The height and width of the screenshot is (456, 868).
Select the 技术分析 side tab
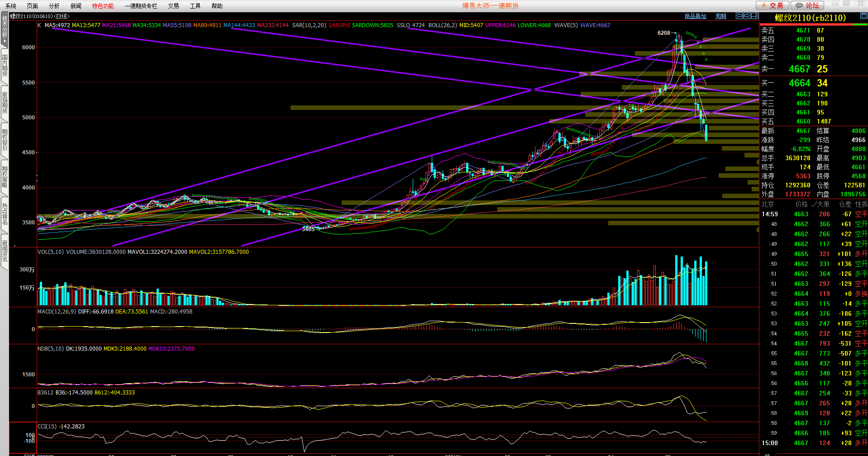click(x=5, y=28)
